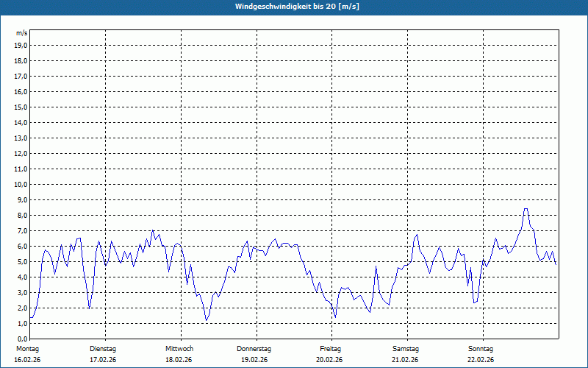Select the 16,0 y-axis label
Image resolution: width=588 pixels, height=368 pixels.
pos(21,91)
